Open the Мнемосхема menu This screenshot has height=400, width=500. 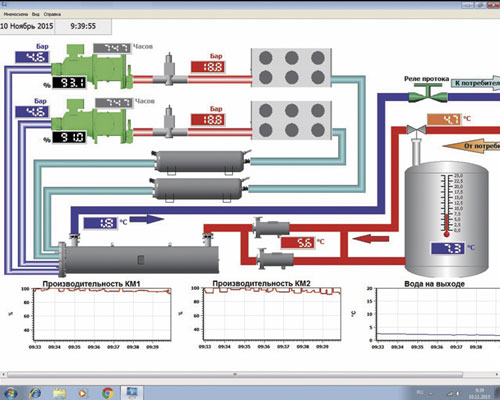point(16,14)
